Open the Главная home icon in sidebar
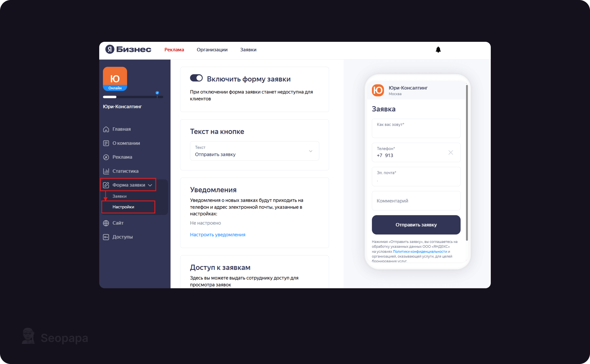Viewport: 590px width, 364px height. [106, 129]
